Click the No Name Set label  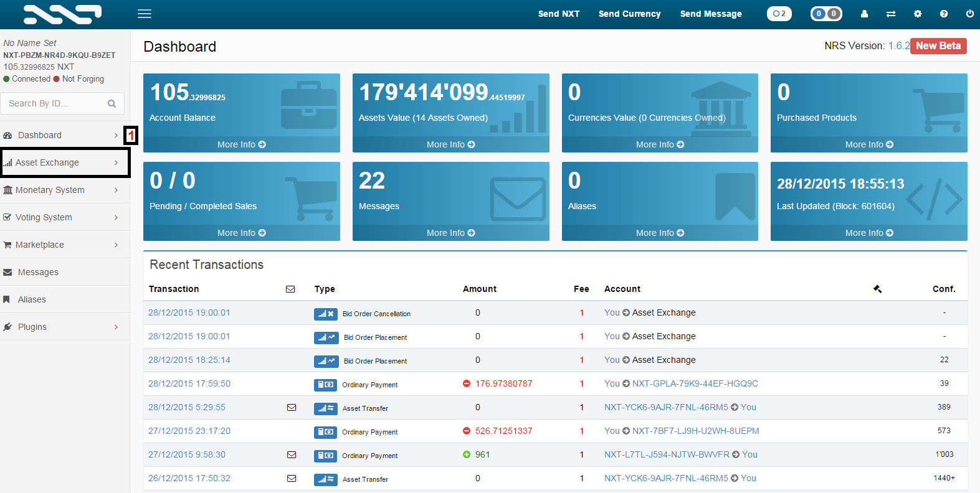click(x=30, y=43)
